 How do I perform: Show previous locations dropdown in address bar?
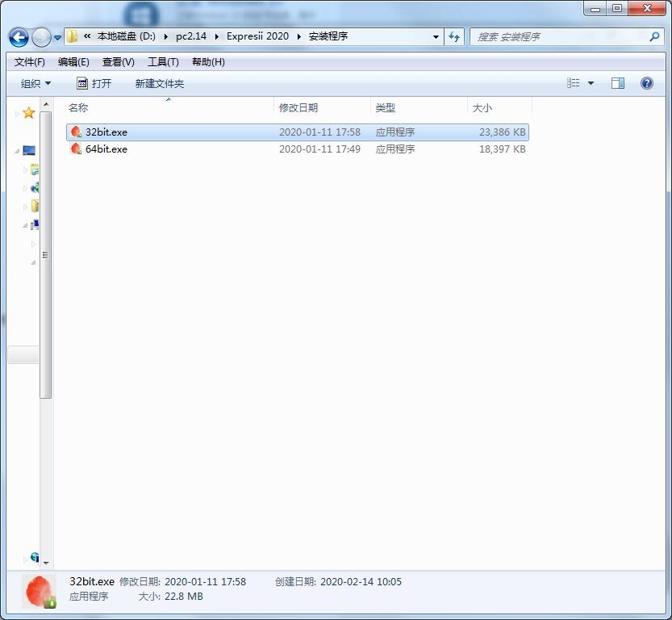click(x=436, y=37)
